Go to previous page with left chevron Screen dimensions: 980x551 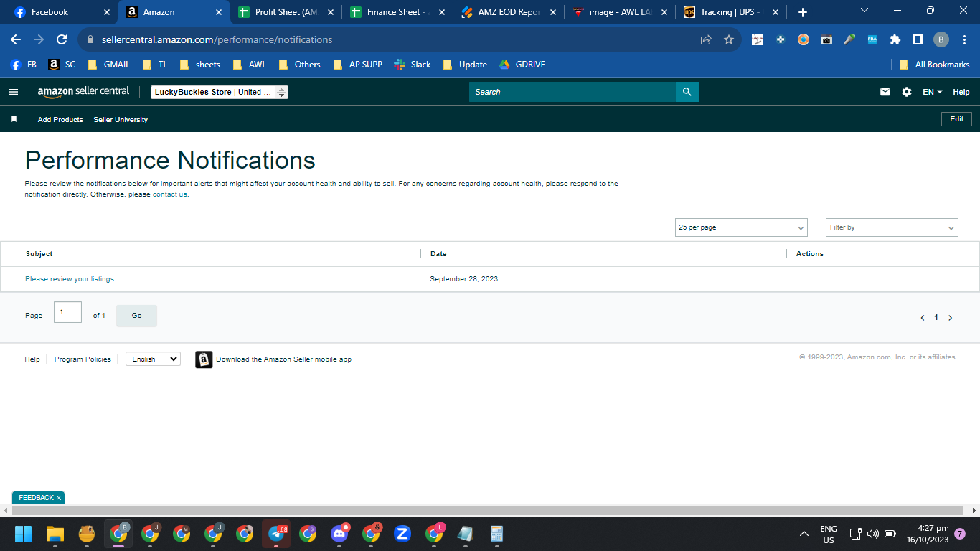pyautogui.click(x=923, y=318)
